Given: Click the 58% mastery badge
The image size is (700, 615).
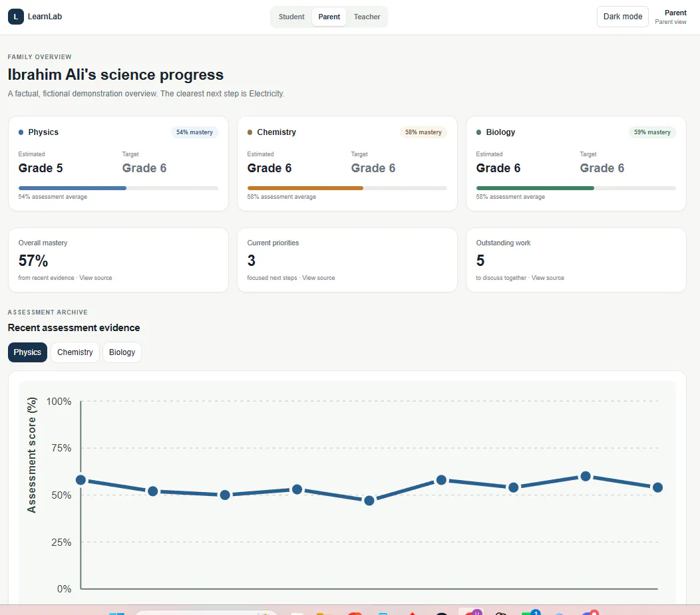Looking at the screenshot, I should pos(423,132).
